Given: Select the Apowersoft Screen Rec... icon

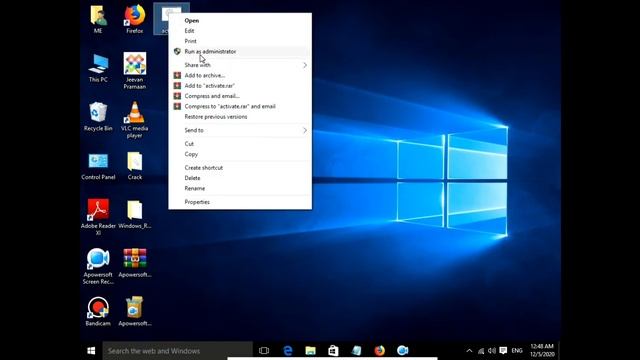Looking at the screenshot, I should (x=98, y=266).
